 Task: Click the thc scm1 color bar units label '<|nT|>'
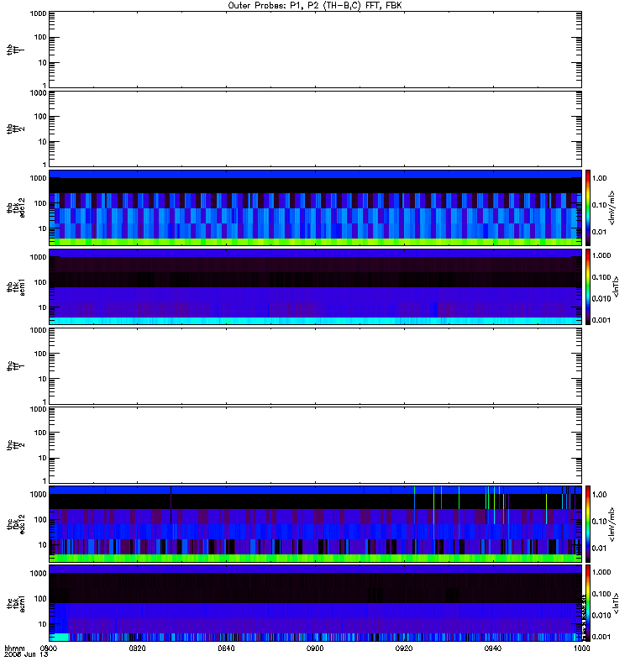point(616,603)
